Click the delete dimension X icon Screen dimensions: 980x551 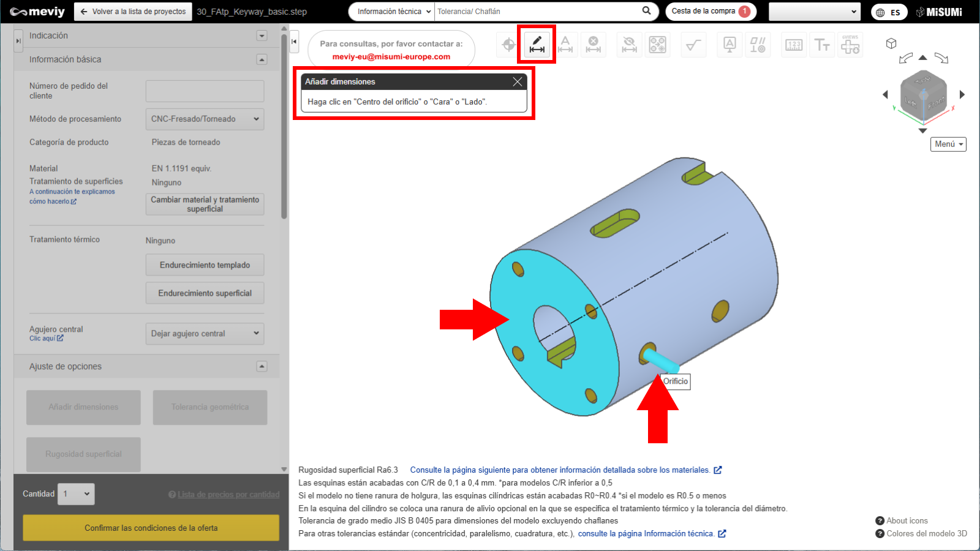593,45
